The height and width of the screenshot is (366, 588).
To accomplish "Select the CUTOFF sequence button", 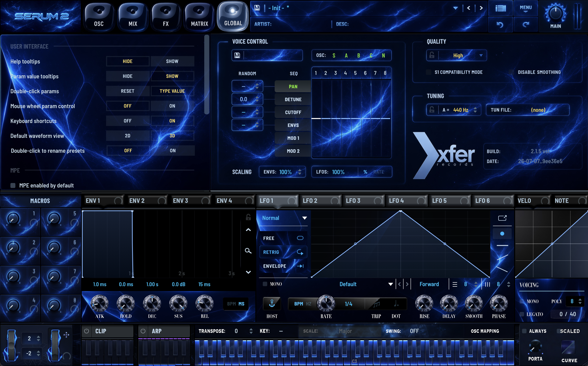I will click(293, 112).
